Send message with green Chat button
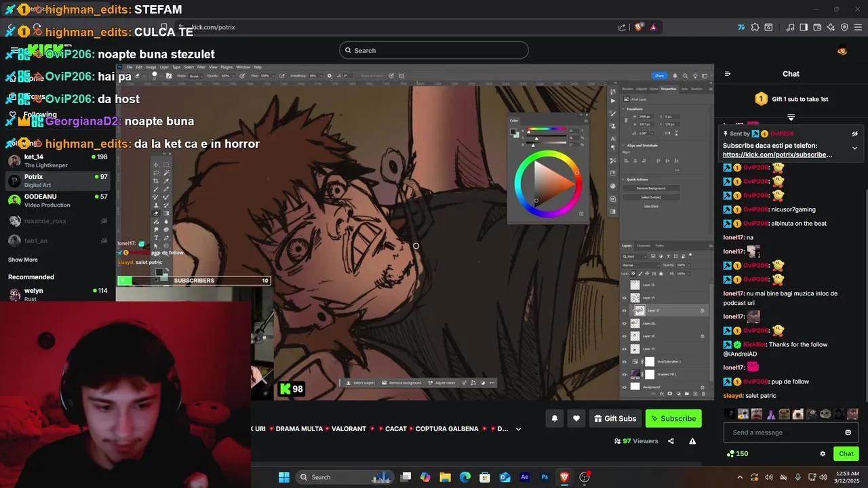868x488 pixels. click(x=846, y=453)
